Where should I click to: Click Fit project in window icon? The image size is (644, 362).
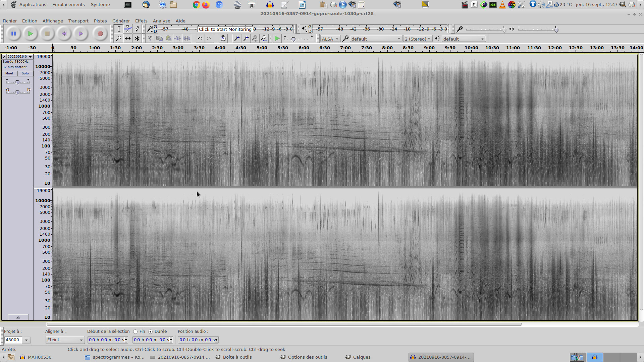click(x=264, y=39)
